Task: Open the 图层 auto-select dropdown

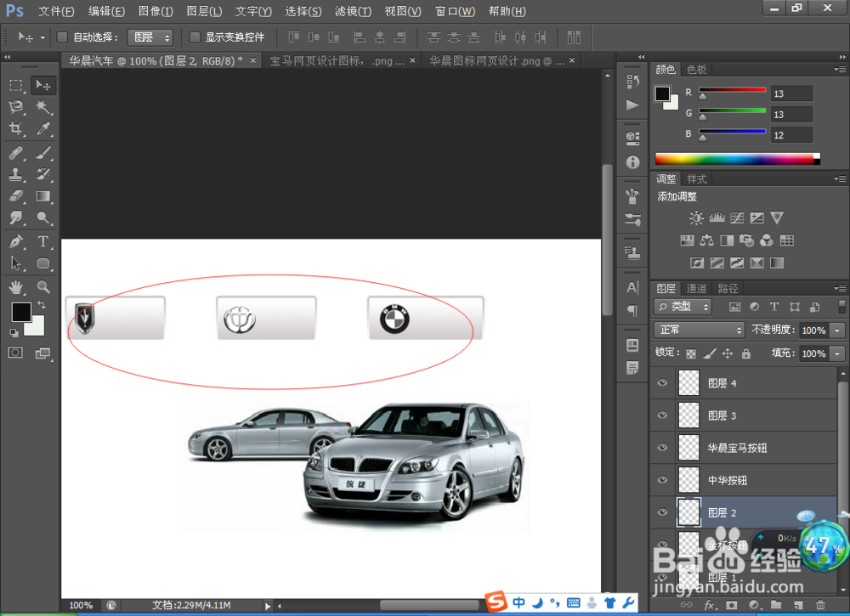Action: (x=150, y=37)
